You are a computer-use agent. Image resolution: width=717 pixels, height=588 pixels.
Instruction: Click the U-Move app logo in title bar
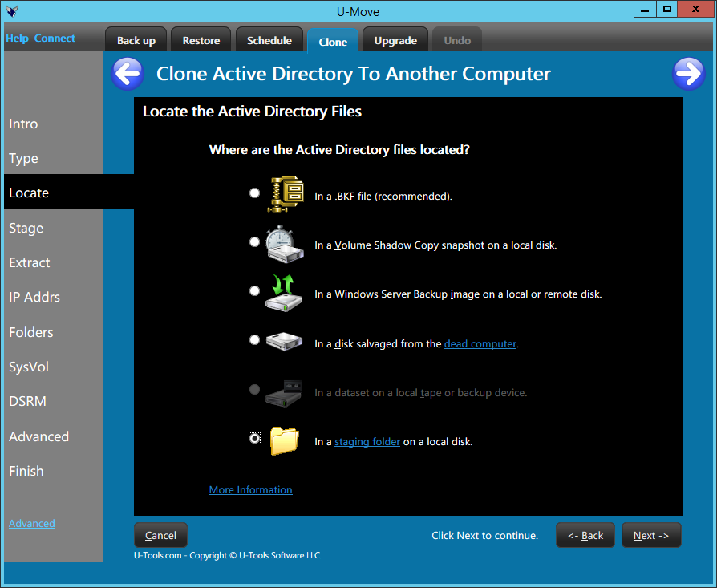12,11
